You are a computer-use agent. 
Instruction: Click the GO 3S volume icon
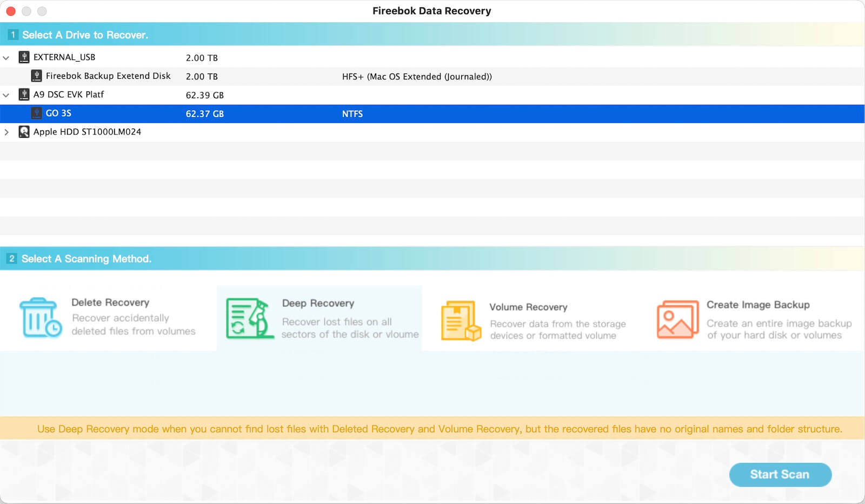click(x=36, y=113)
